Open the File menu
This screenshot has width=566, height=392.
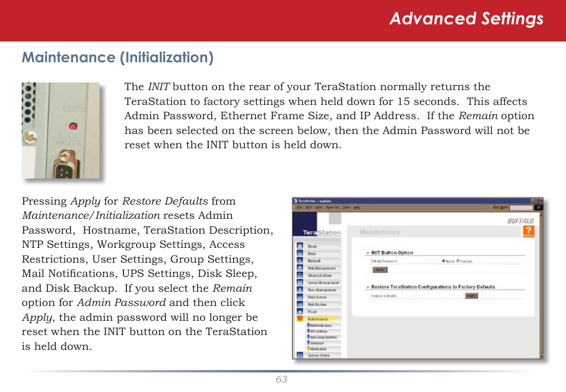click(x=299, y=208)
